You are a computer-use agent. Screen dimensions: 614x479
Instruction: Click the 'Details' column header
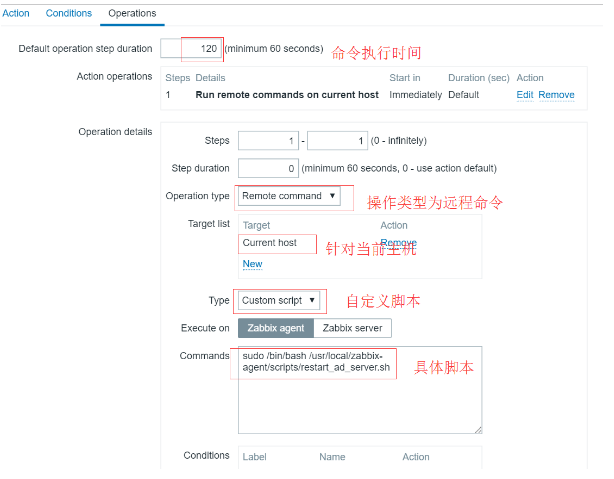click(x=210, y=78)
